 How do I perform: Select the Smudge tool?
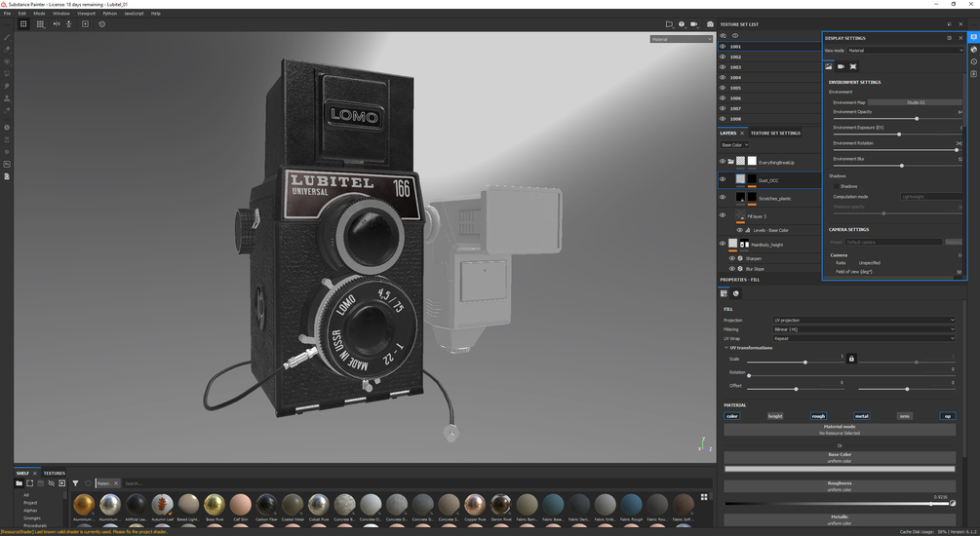[x=7, y=86]
